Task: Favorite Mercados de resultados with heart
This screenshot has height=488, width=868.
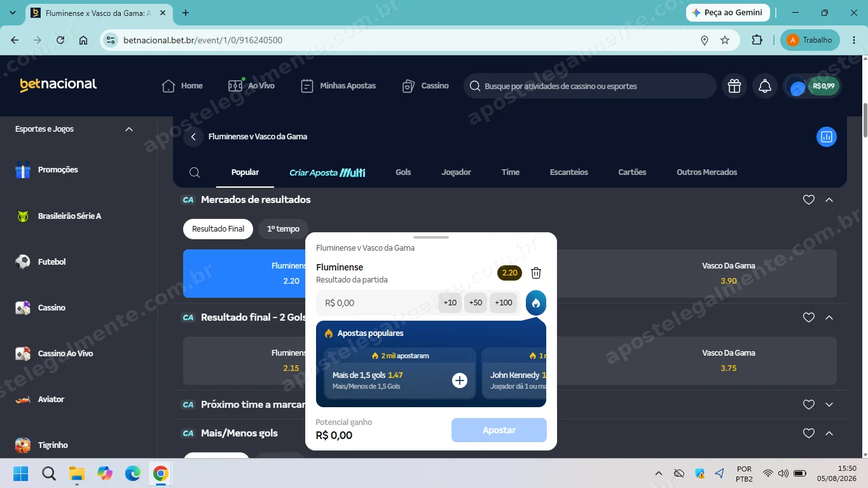Action: point(809,200)
